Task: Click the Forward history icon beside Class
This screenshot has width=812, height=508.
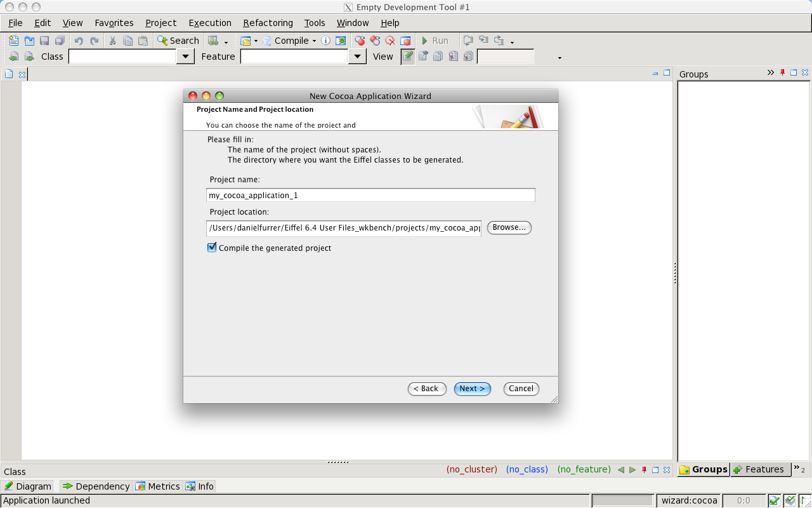Action: point(29,57)
